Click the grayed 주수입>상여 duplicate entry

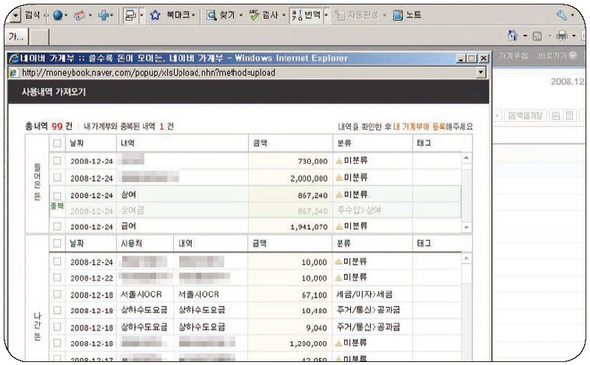(359, 210)
